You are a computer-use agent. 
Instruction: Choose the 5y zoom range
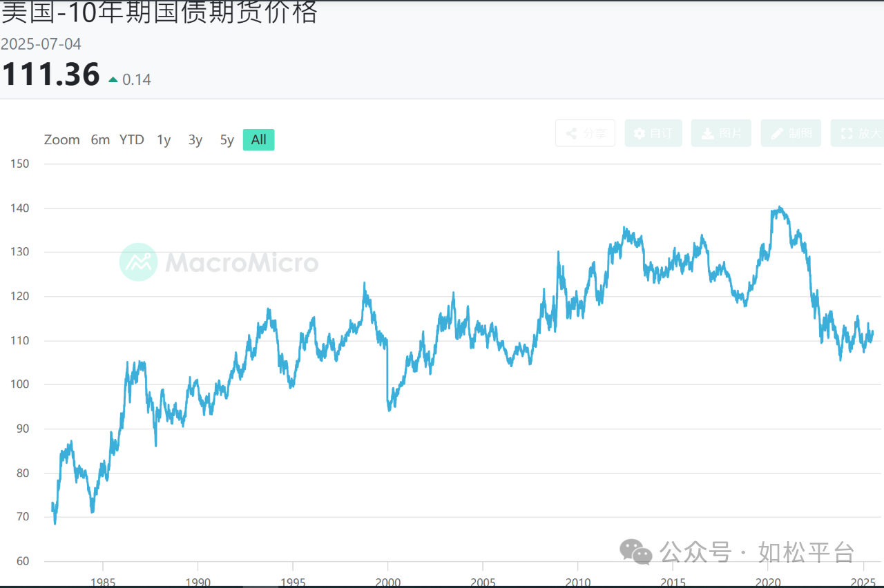coord(227,140)
